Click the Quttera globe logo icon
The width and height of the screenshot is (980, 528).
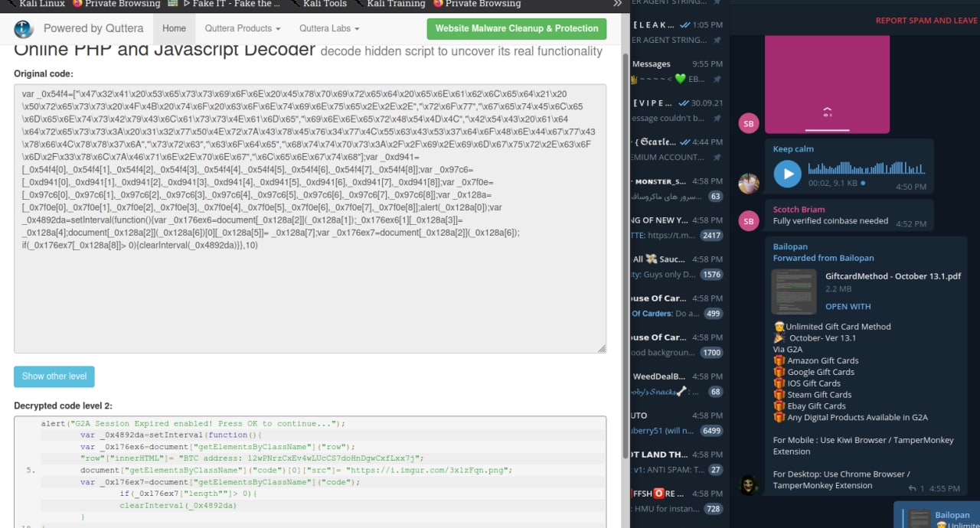coord(24,29)
